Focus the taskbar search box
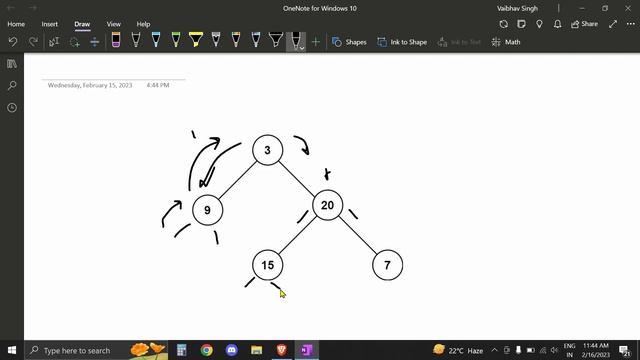The width and height of the screenshot is (640, 360). [x=96, y=350]
